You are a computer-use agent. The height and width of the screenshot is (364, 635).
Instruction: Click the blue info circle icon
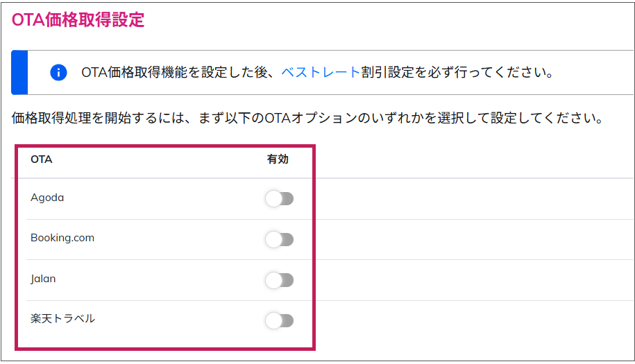point(58,72)
